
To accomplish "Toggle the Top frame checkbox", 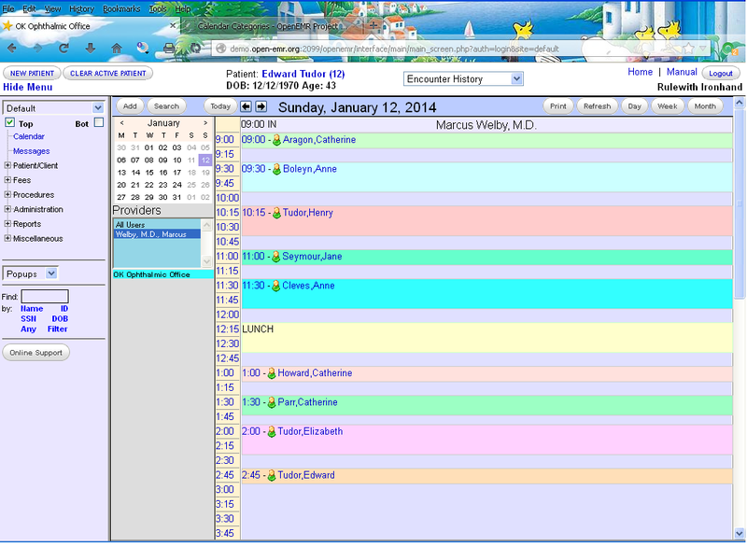I will [10, 123].
